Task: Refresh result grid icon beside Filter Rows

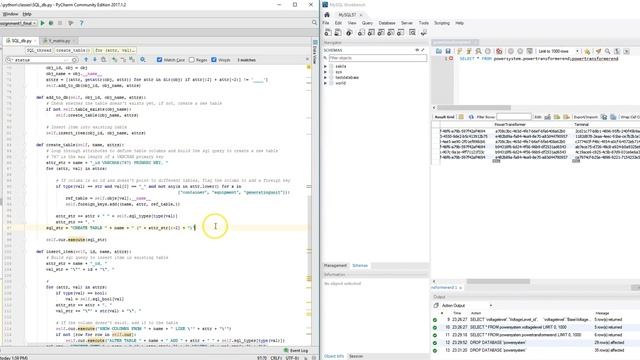Action: click(471, 117)
